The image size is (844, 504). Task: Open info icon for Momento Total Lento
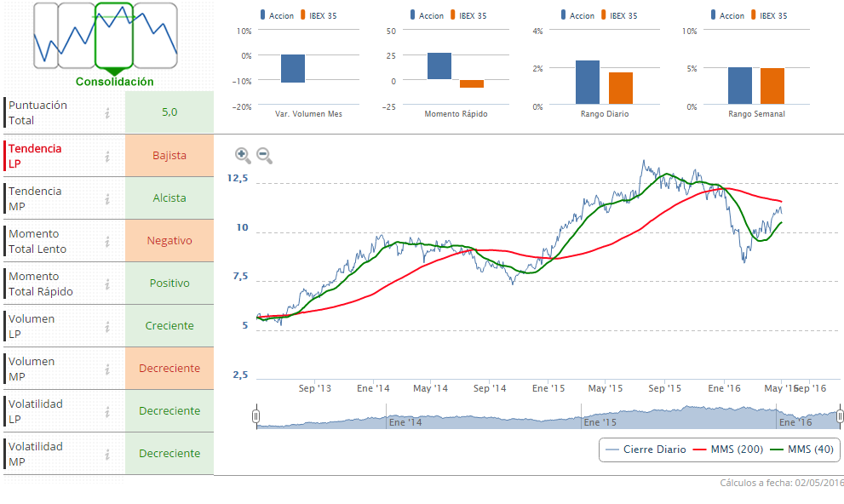tap(107, 241)
